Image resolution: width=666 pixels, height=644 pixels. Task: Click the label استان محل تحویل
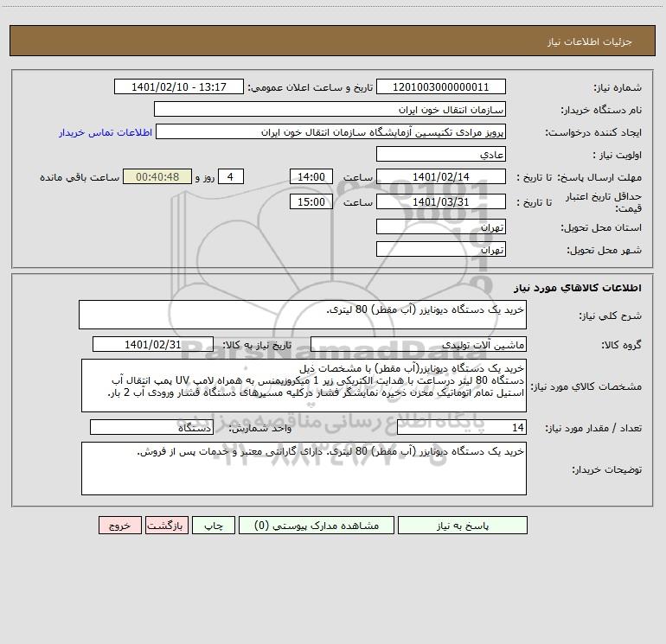click(x=601, y=227)
